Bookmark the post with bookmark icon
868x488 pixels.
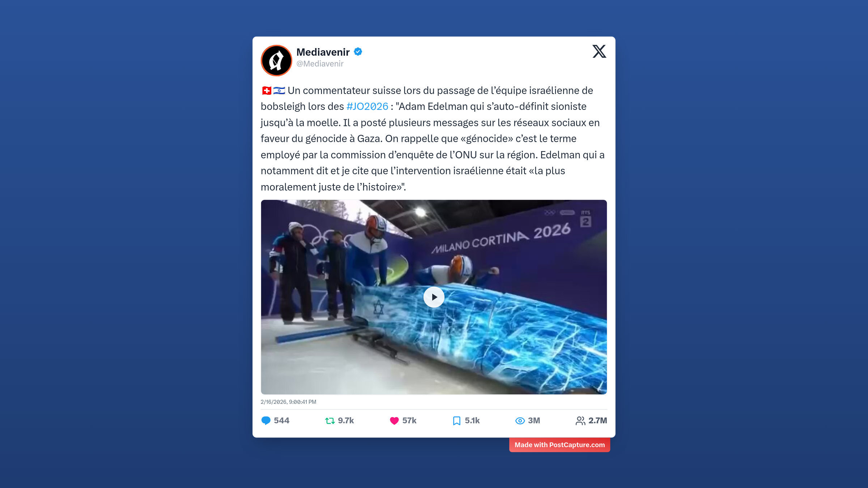(457, 420)
